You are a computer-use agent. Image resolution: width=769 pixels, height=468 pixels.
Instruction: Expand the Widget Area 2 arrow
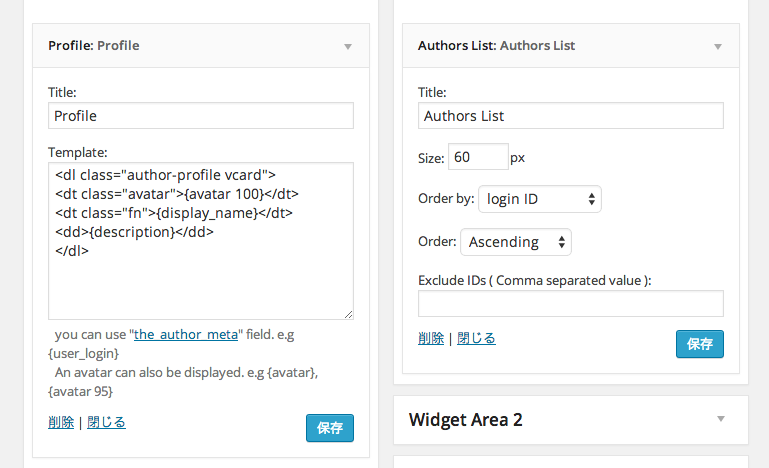(x=720, y=419)
